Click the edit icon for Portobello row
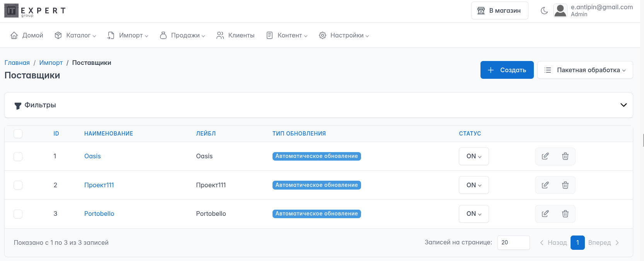The width and height of the screenshot is (644, 261). (x=545, y=214)
